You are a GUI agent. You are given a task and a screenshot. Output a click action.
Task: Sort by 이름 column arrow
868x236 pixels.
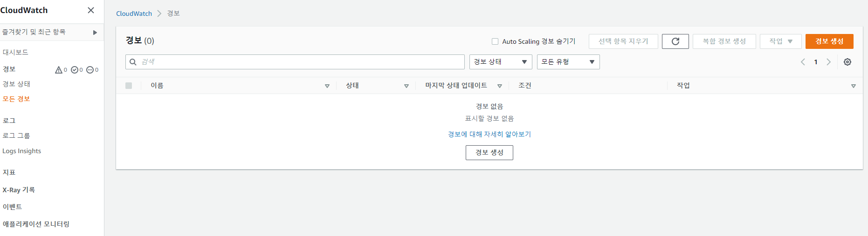click(327, 86)
